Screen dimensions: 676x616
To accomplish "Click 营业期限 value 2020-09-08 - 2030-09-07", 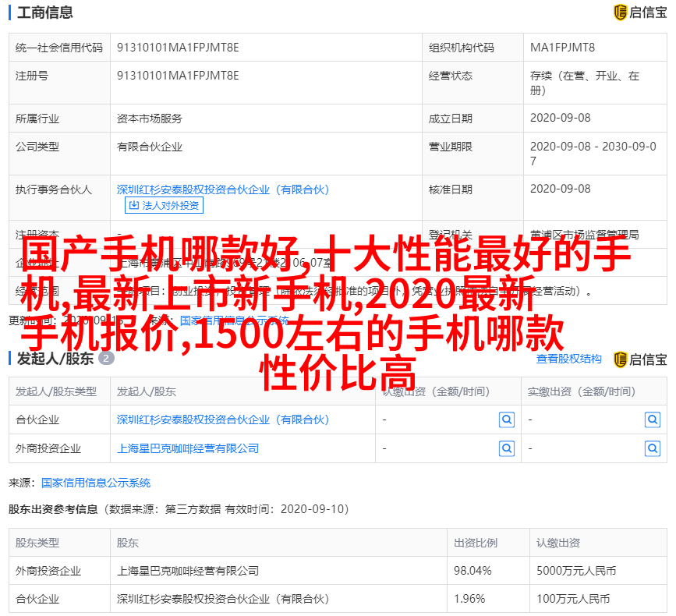I will tap(593, 154).
